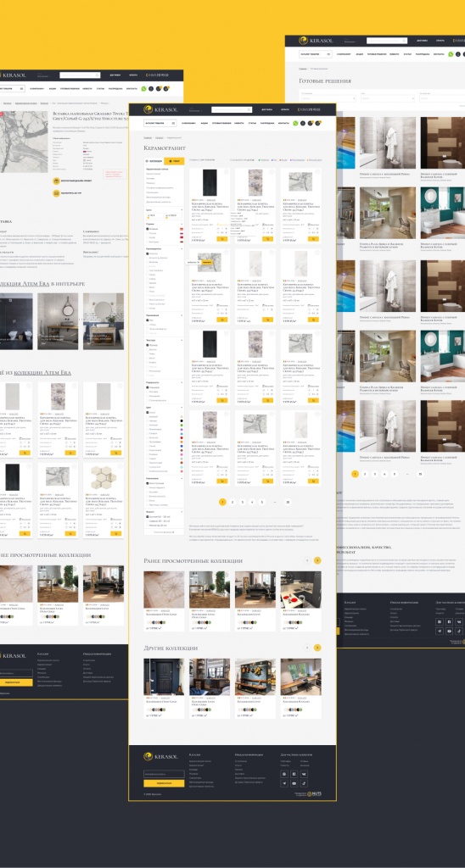
Task: Uncheck first option under Формат filter
Action: pos(148,516)
